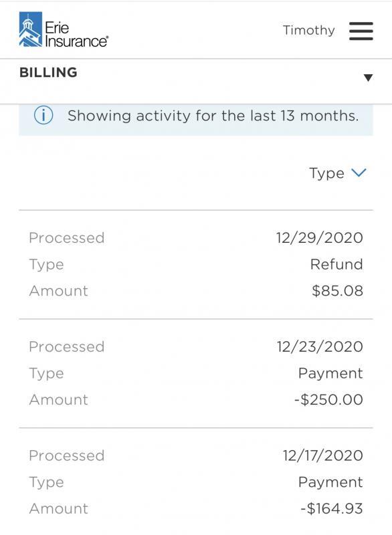Click the Processed label of the refund
Image resolution: width=392 pixels, height=535 pixels.
pos(66,238)
